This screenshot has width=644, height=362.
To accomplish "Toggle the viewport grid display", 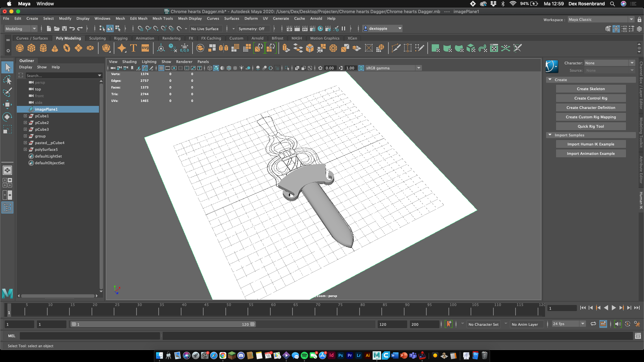I will tap(161, 68).
